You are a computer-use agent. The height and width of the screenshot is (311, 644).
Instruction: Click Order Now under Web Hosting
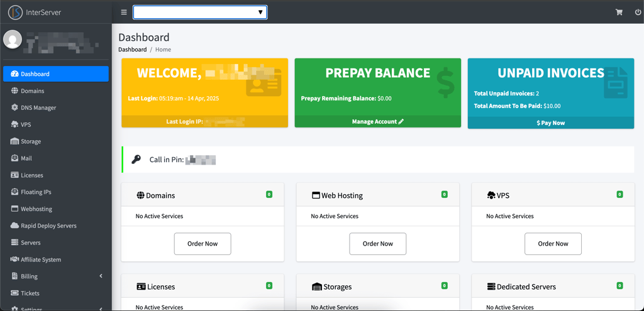(x=378, y=244)
